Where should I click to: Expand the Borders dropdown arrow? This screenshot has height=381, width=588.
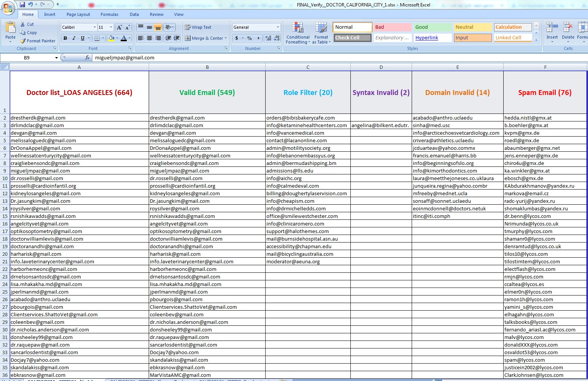click(x=103, y=38)
